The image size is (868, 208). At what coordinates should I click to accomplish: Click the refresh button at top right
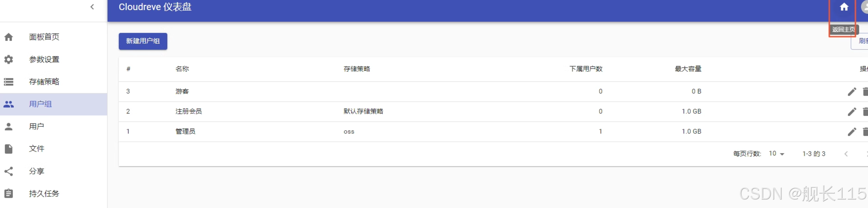(x=860, y=41)
